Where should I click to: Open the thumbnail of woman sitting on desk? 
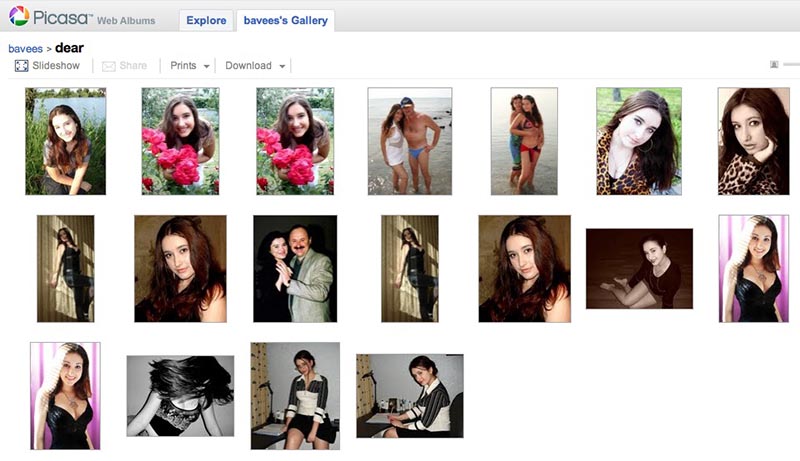[295, 396]
